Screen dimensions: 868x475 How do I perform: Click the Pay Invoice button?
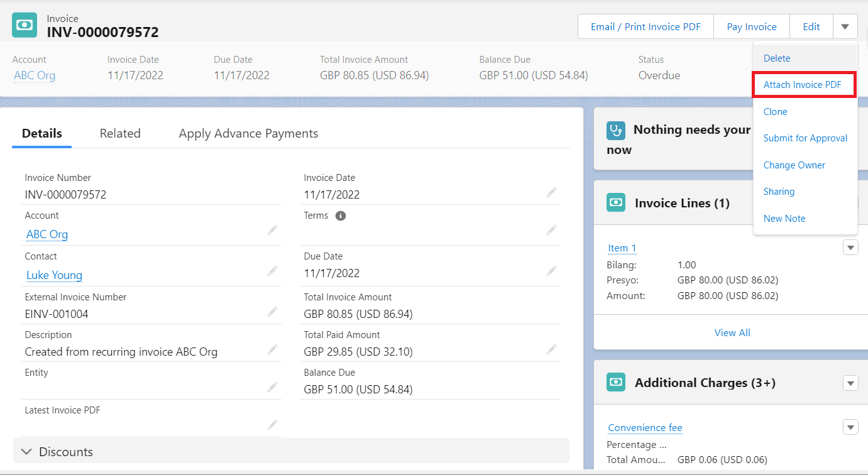click(x=751, y=26)
